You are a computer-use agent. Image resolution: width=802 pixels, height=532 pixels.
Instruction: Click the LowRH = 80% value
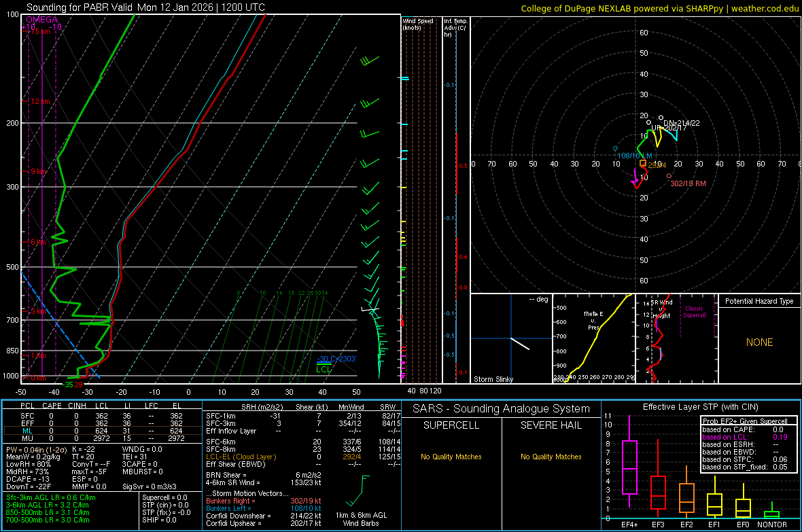[28, 464]
